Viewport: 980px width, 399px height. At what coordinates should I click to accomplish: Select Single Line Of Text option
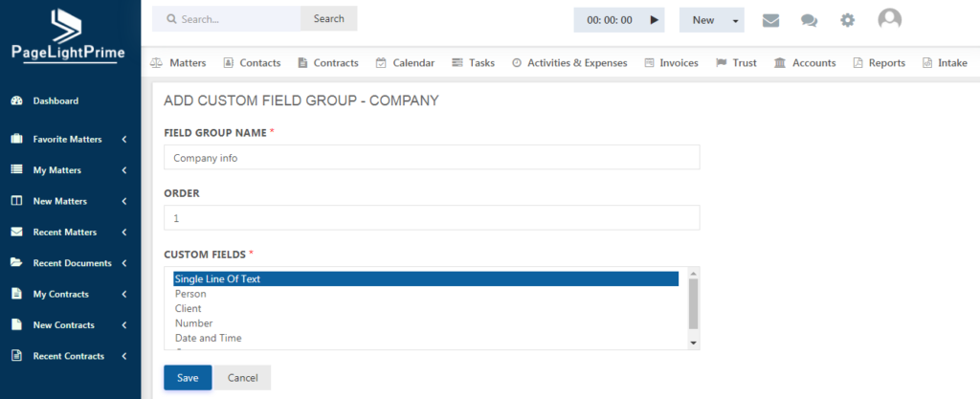[426, 279]
